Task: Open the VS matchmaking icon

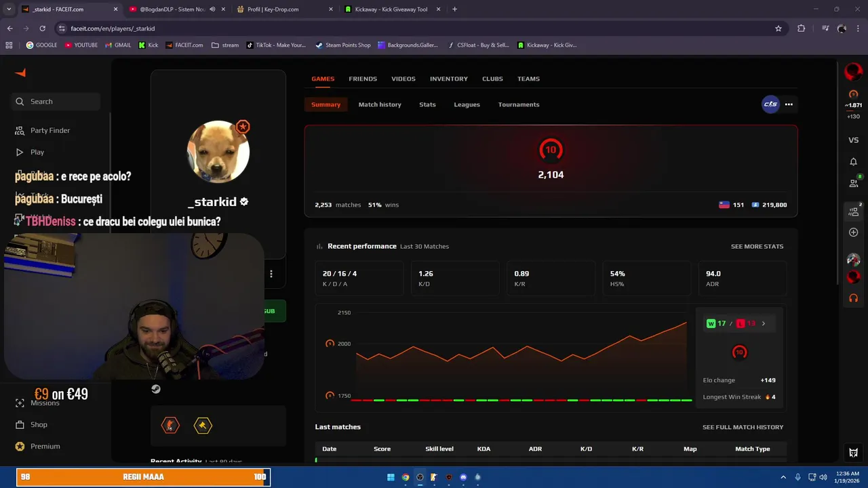Action: (853, 140)
